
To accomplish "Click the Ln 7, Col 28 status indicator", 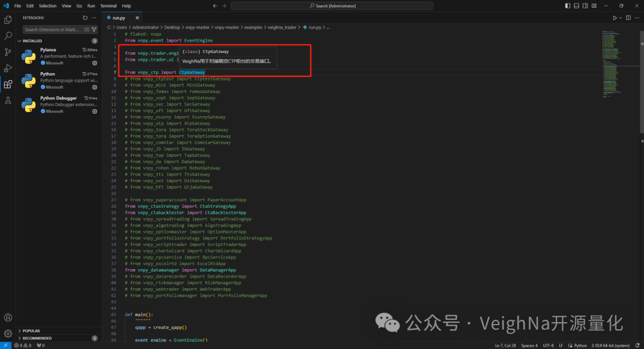I will point(506,345).
